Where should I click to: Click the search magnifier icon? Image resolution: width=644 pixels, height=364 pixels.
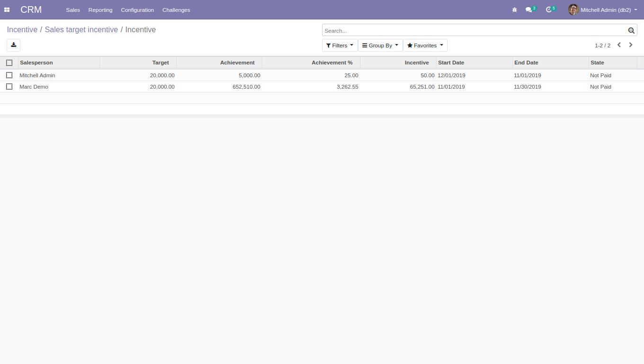[x=631, y=30]
